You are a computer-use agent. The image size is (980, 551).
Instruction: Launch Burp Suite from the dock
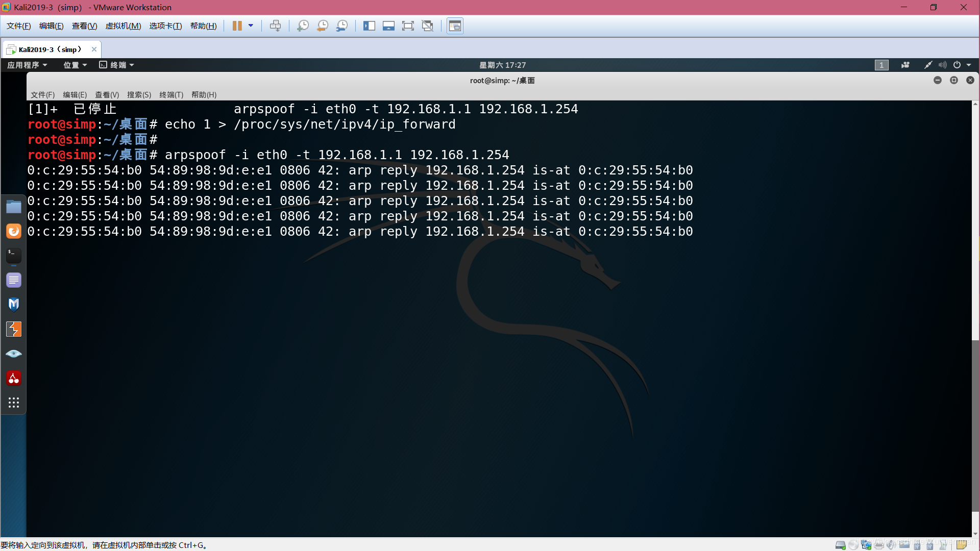[x=14, y=329]
